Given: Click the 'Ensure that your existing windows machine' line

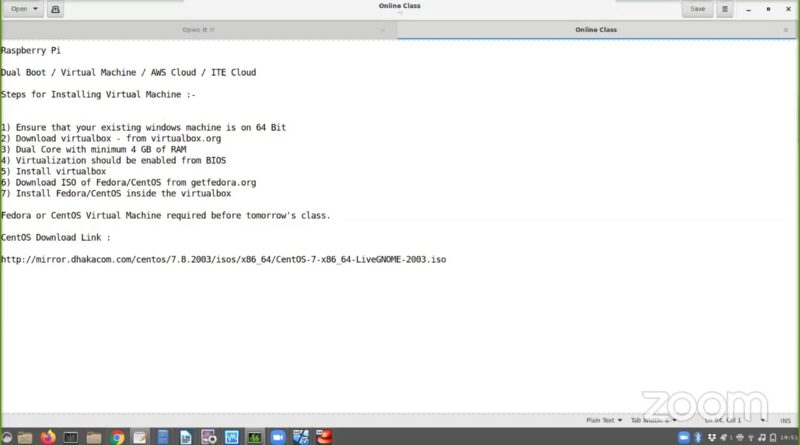Looking at the screenshot, I should [143, 128].
